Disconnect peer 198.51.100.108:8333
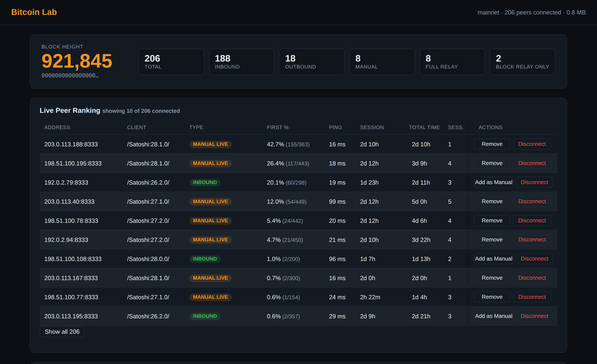 [535, 259]
